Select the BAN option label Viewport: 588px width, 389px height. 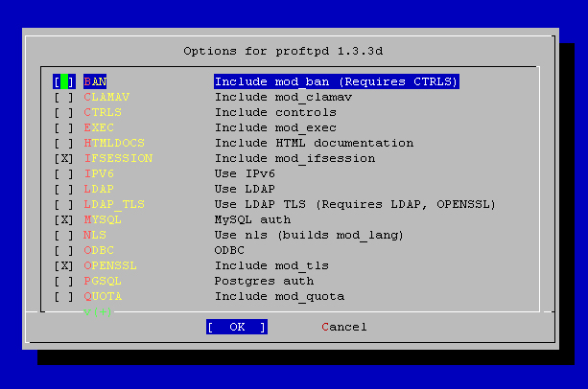coord(95,81)
